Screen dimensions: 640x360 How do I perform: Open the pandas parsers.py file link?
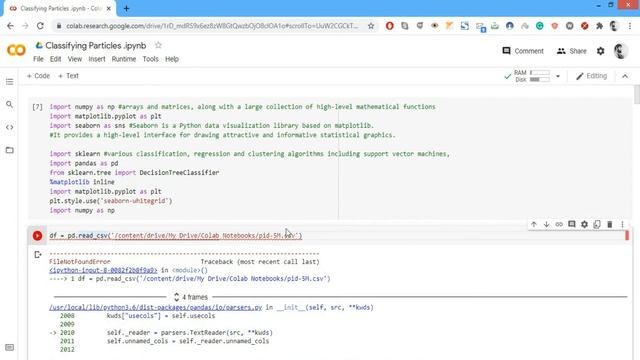tap(156, 307)
